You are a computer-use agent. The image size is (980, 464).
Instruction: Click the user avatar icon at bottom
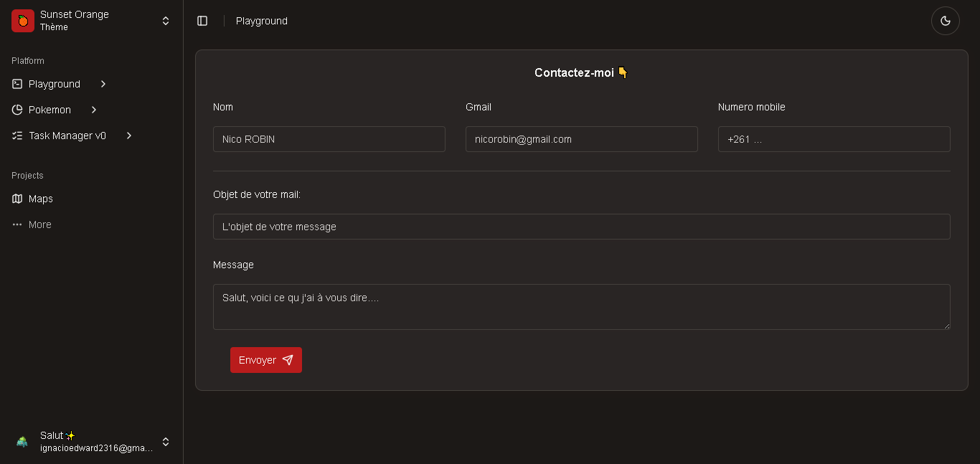click(x=22, y=442)
